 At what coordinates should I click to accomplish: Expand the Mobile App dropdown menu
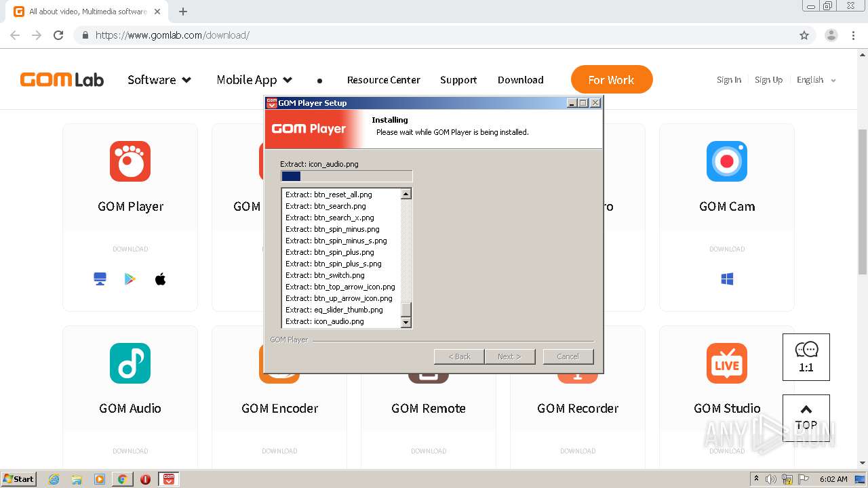tap(254, 80)
